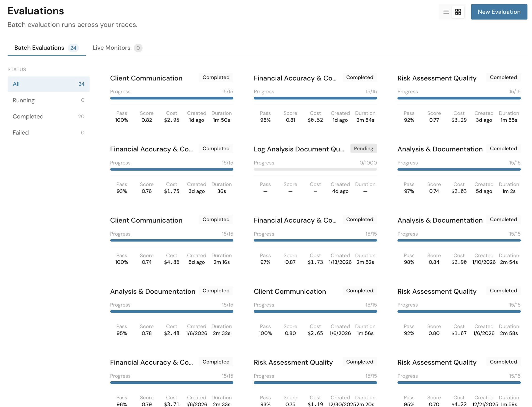Open first Client Communication card with 100% pass
Image resolution: width=532 pixels, height=407 pixels.
146,78
